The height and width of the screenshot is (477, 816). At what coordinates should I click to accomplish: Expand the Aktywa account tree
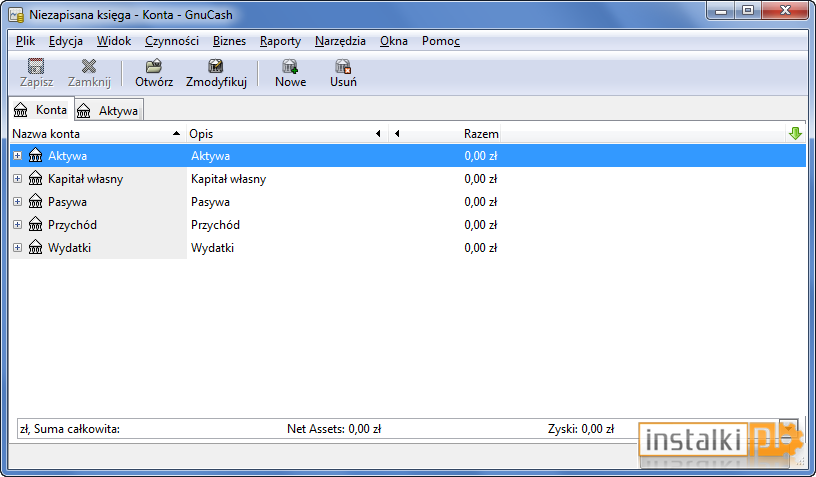click(x=17, y=156)
